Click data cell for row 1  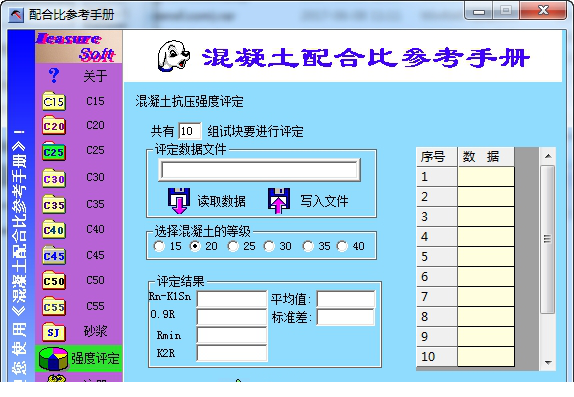[x=486, y=177]
